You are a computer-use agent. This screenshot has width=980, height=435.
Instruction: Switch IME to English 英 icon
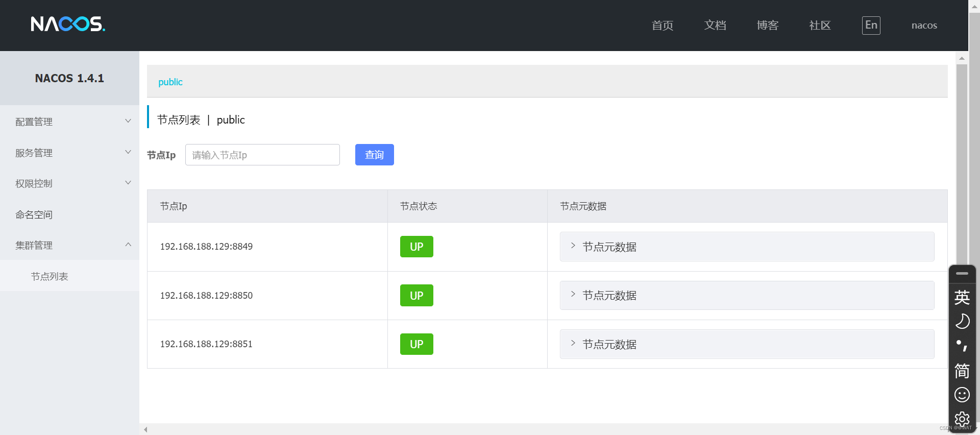pos(962,297)
